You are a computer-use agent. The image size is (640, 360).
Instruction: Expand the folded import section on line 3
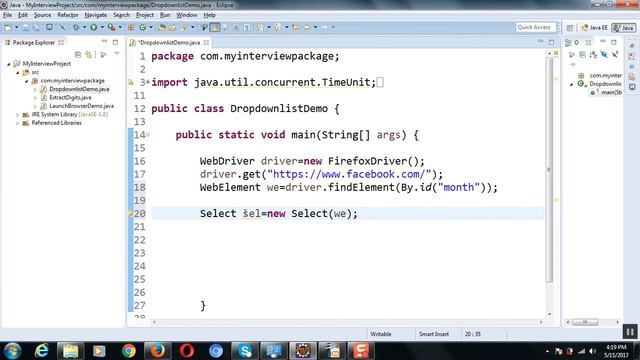148,82
